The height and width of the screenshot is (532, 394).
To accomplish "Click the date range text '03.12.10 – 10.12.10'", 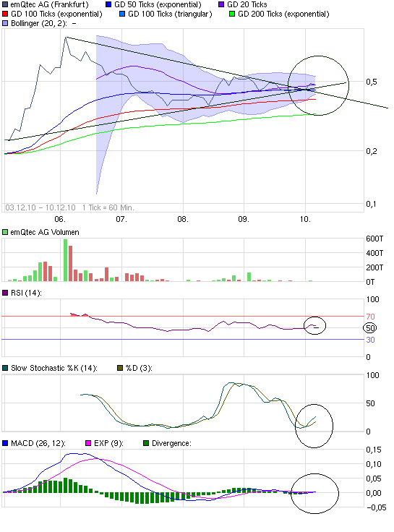I will tap(40, 207).
